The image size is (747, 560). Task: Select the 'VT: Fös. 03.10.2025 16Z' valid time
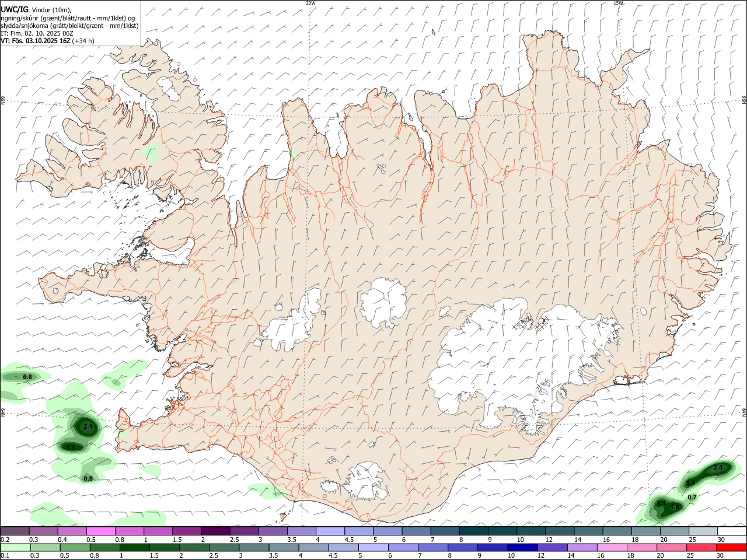pos(36,41)
